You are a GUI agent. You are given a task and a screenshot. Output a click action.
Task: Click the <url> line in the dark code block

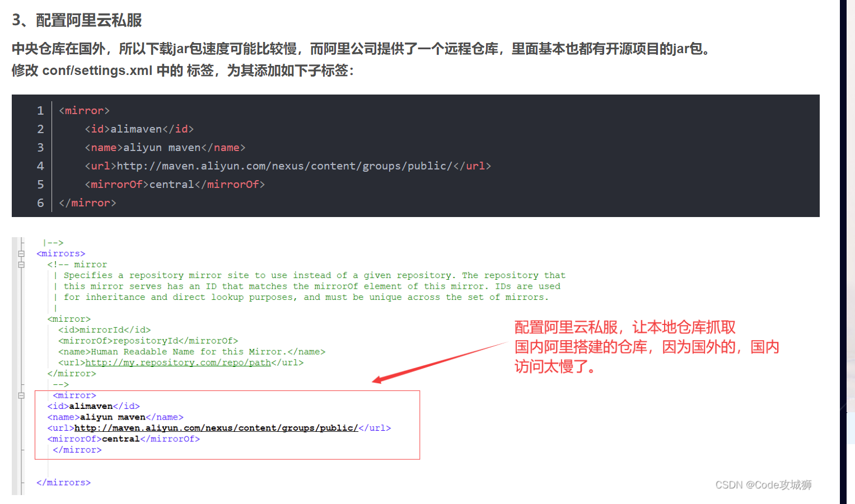click(288, 166)
